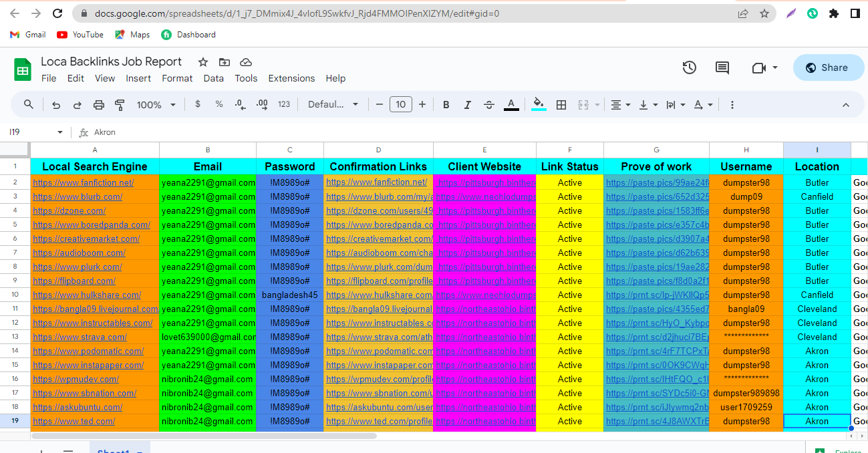
Task: Open the comments panel
Action: [722, 67]
